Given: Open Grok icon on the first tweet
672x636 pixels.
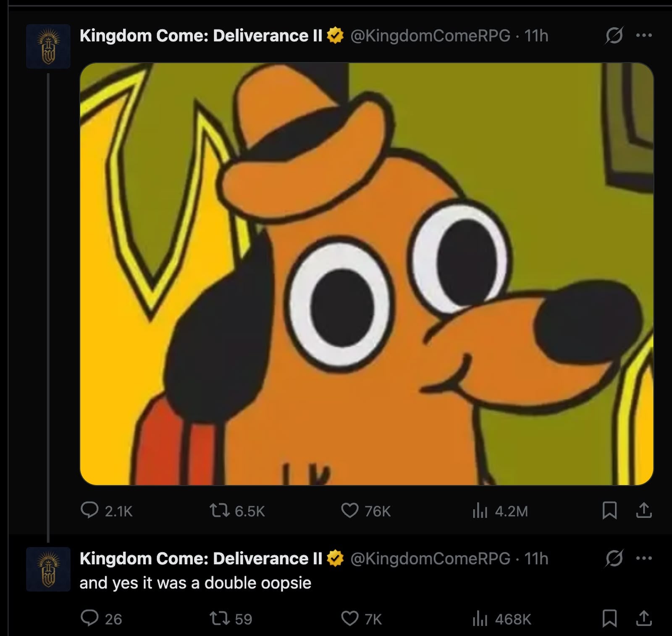Looking at the screenshot, I should 614,36.
